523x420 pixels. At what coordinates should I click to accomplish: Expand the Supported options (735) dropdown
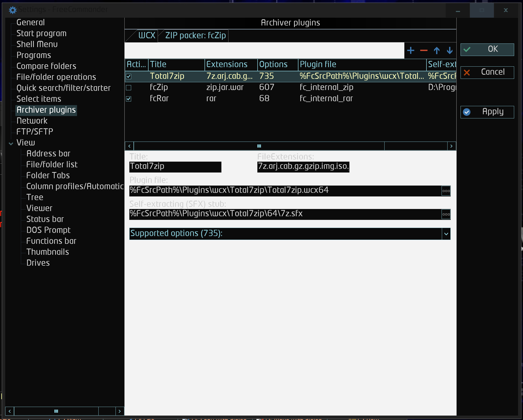tap(446, 234)
